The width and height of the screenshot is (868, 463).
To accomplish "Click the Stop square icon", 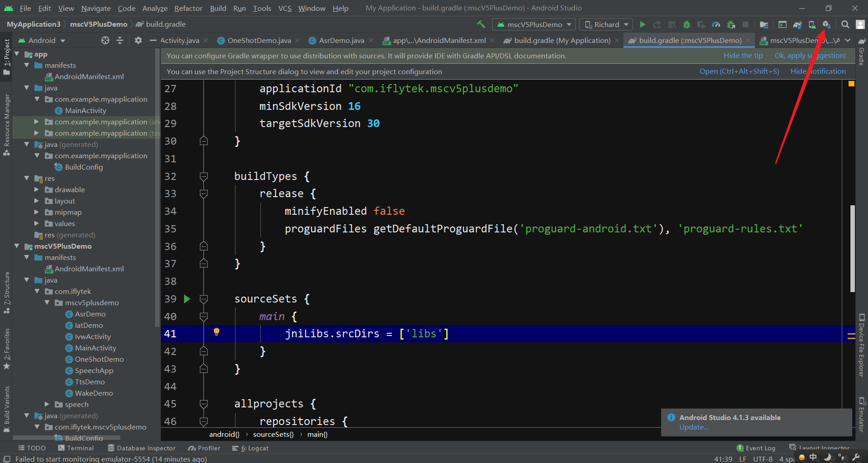I will click(x=745, y=24).
